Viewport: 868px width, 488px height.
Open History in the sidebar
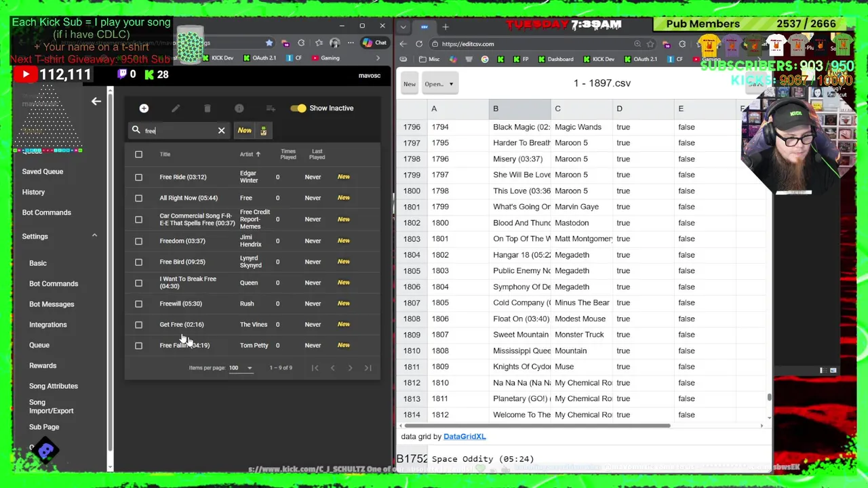point(33,192)
